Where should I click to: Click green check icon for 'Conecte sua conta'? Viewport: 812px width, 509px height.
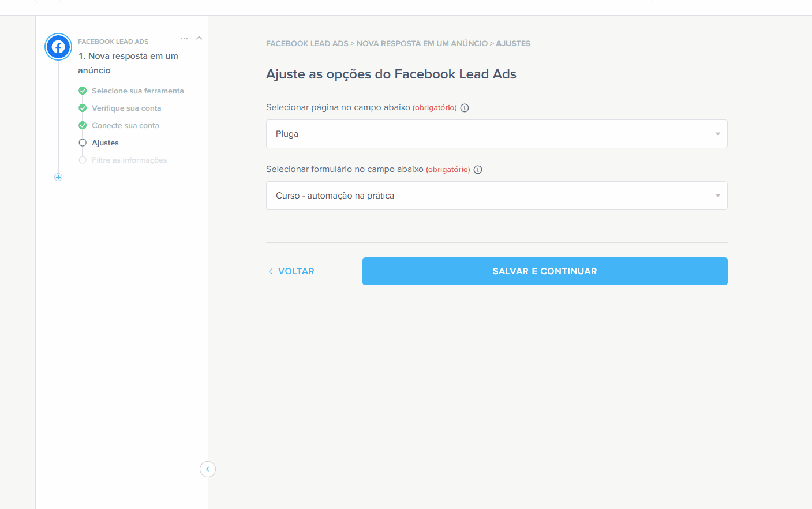(x=83, y=125)
